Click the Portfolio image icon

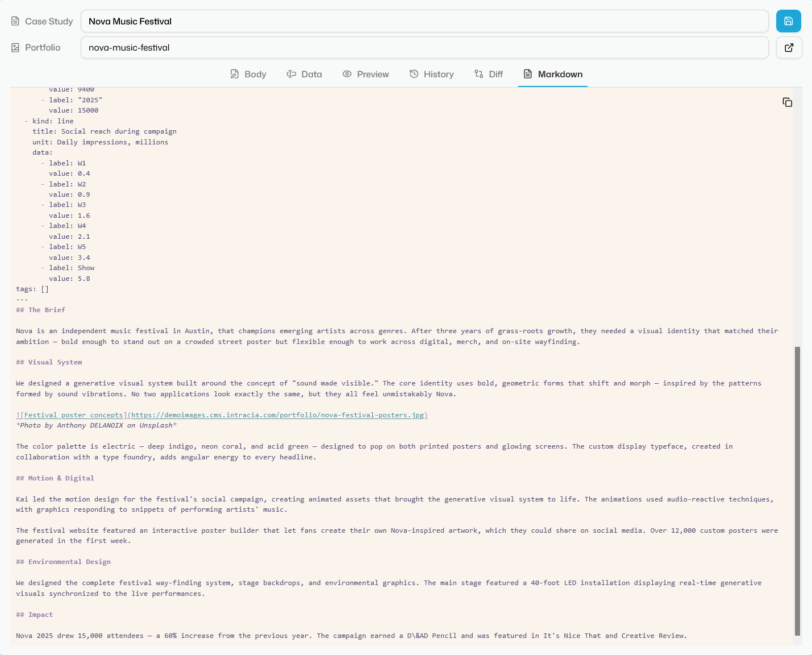pyautogui.click(x=15, y=48)
